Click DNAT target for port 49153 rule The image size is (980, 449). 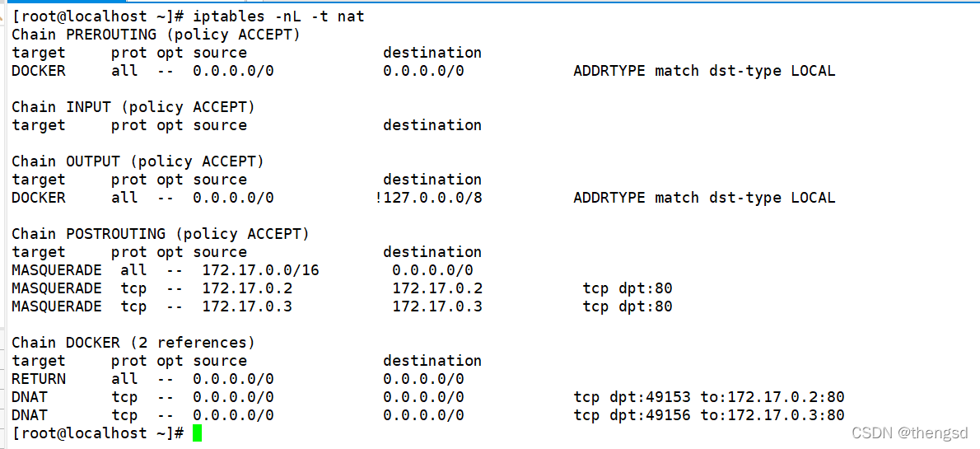30,397
